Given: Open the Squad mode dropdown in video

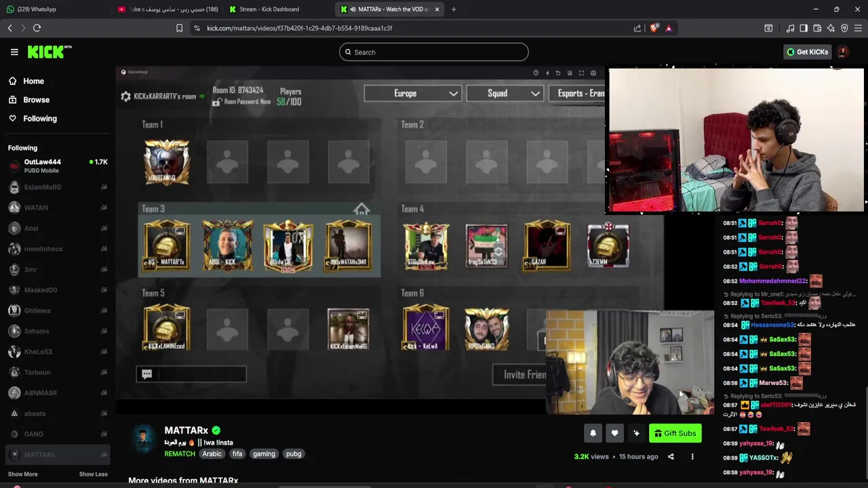Looking at the screenshot, I should click(x=506, y=93).
